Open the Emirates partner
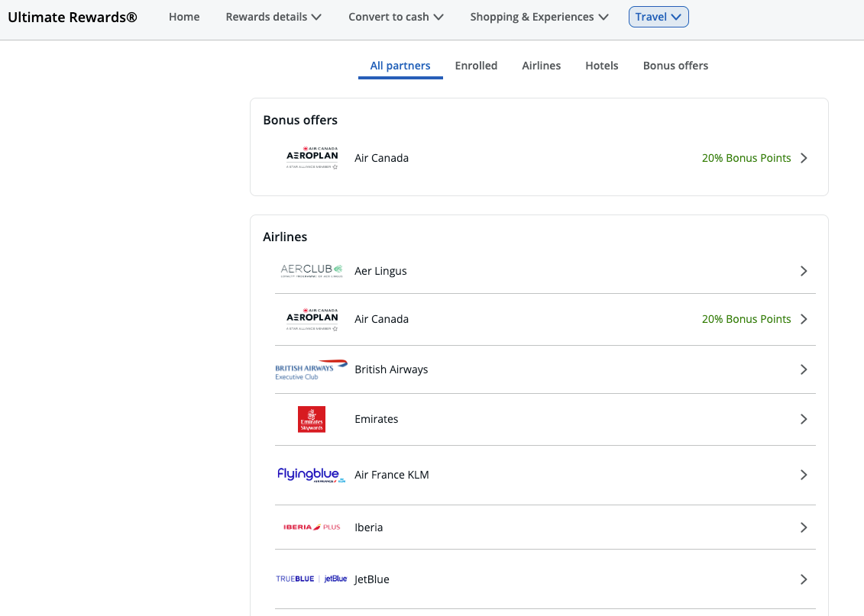The height and width of the screenshot is (616, 864). (545, 420)
